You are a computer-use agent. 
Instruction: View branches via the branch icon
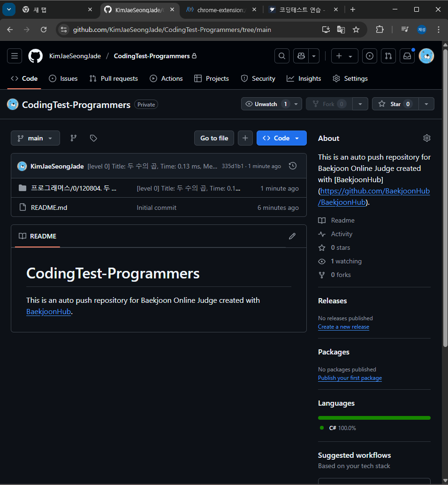pos(74,138)
